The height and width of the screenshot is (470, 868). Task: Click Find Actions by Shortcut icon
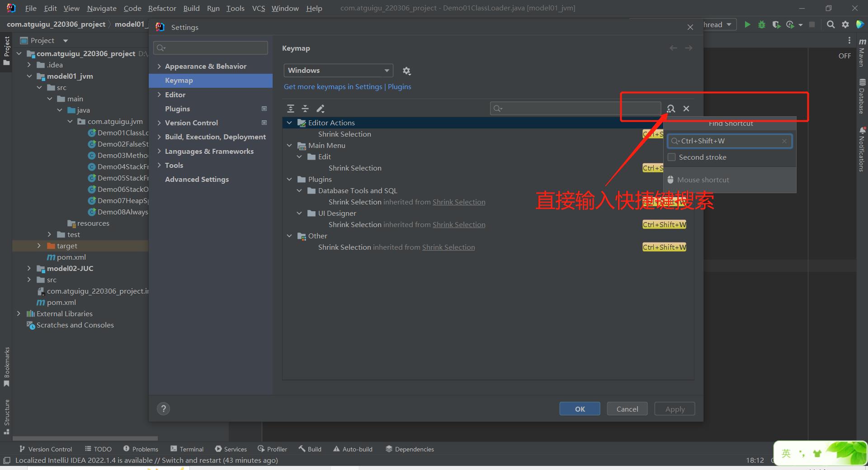[671, 109]
